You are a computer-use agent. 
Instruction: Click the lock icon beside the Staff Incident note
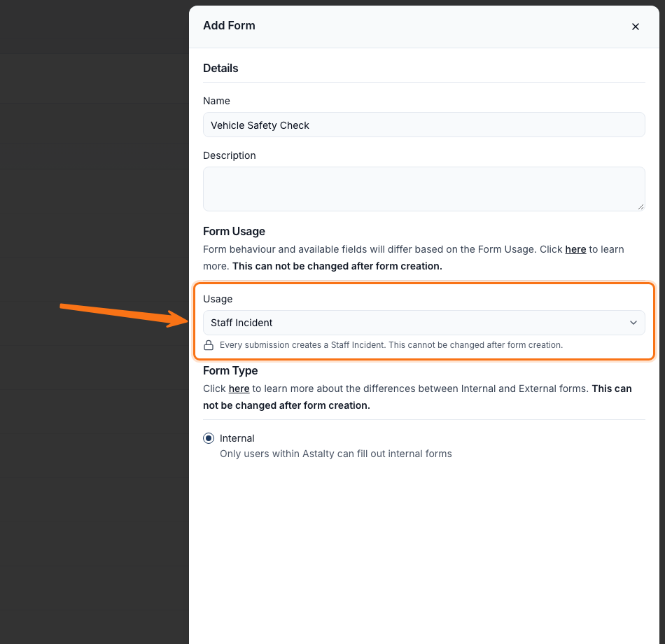tap(208, 345)
